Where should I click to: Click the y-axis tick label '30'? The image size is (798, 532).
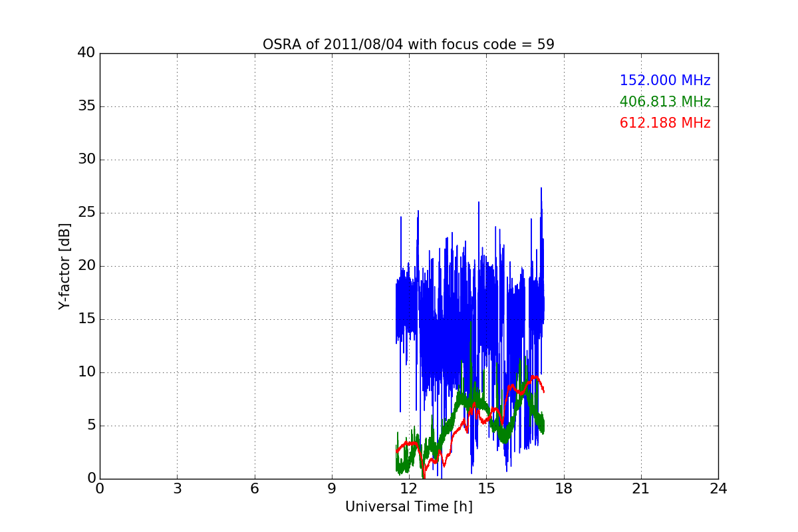[86, 160]
